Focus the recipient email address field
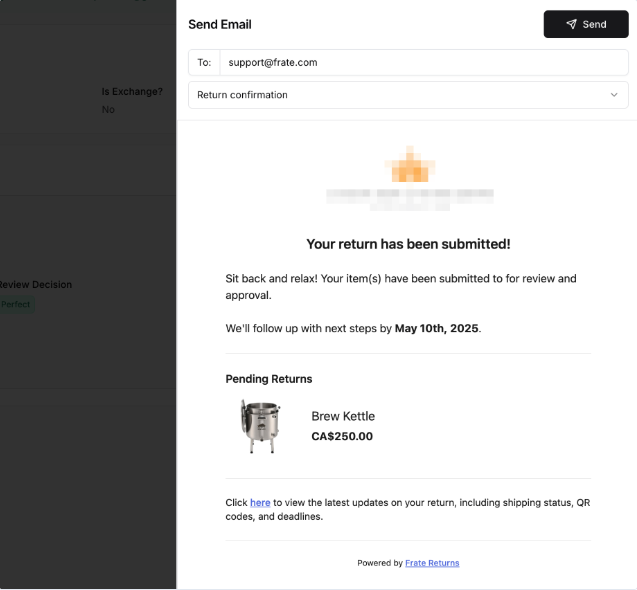 pyautogui.click(x=422, y=62)
